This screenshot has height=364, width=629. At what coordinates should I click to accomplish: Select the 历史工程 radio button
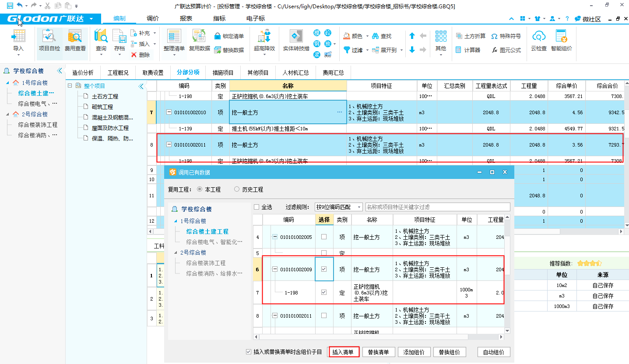click(x=237, y=189)
